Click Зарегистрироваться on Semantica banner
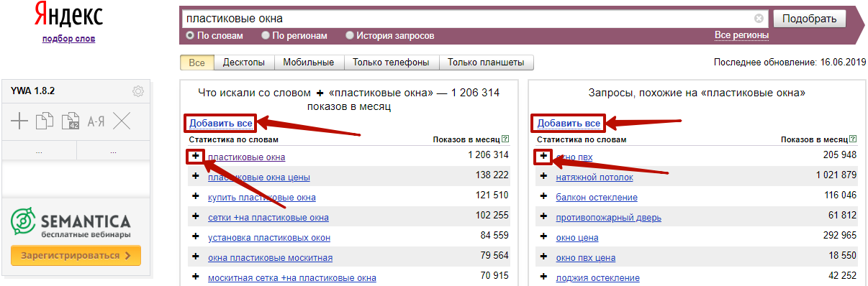Screen dimensions: 868x286 point(76,255)
